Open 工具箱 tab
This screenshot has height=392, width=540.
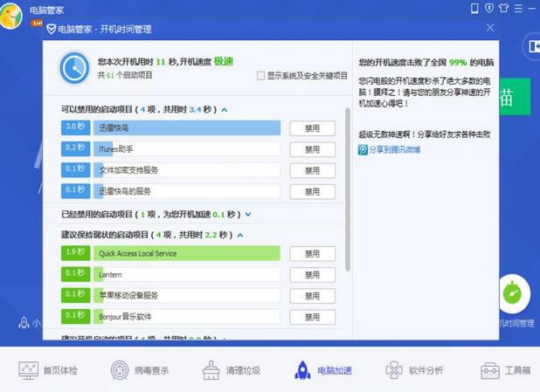[506, 371]
